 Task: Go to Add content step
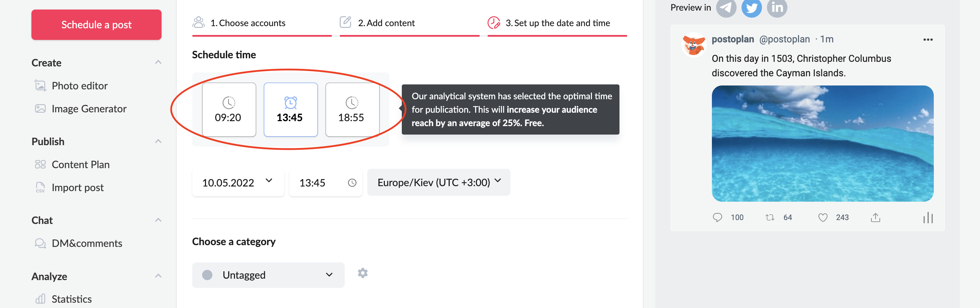386,23
